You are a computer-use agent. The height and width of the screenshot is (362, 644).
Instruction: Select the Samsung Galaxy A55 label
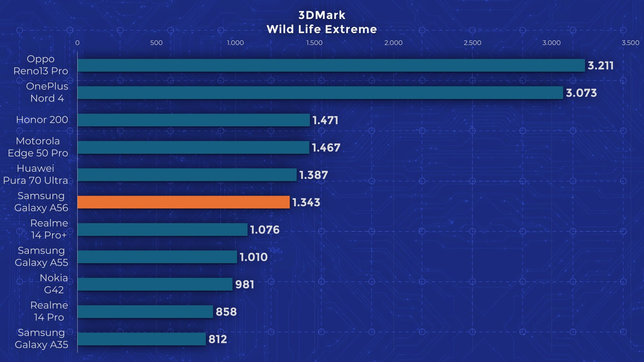[41, 256]
